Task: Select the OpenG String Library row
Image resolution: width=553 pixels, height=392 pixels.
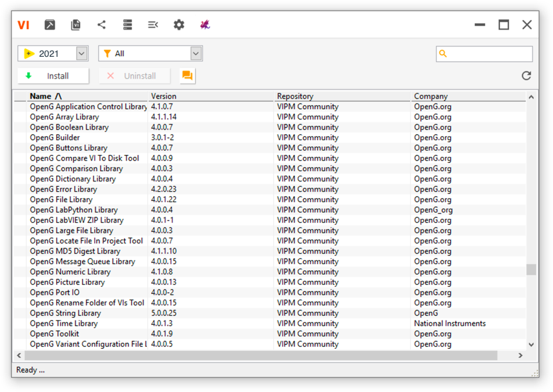Action: [65, 313]
